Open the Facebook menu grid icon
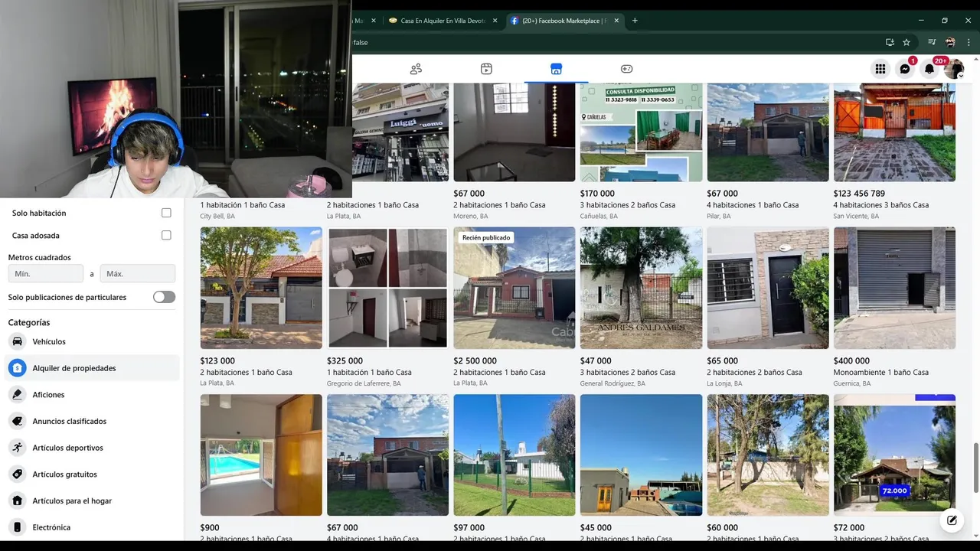Viewport: 980px width, 551px height. point(880,69)
